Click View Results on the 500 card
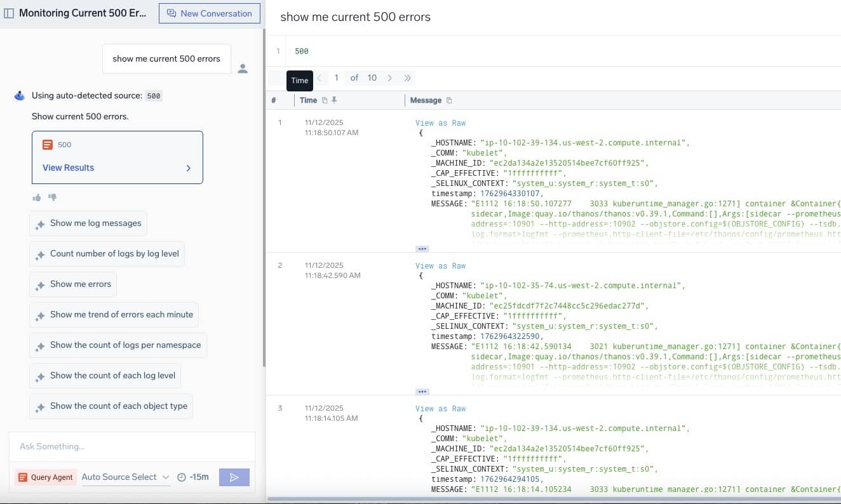This screenshot has height=504, width=841. click(67, 168)
